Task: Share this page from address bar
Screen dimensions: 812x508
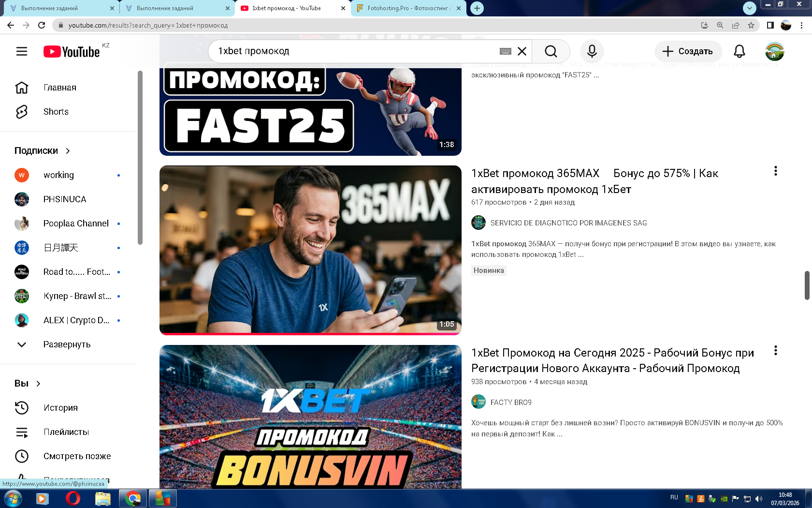Action: (x=736, y=25)
